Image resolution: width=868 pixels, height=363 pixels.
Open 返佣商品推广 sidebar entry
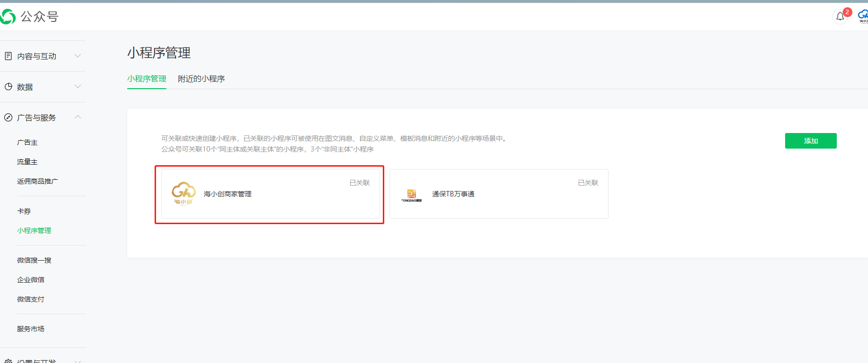tap(38, 181)
